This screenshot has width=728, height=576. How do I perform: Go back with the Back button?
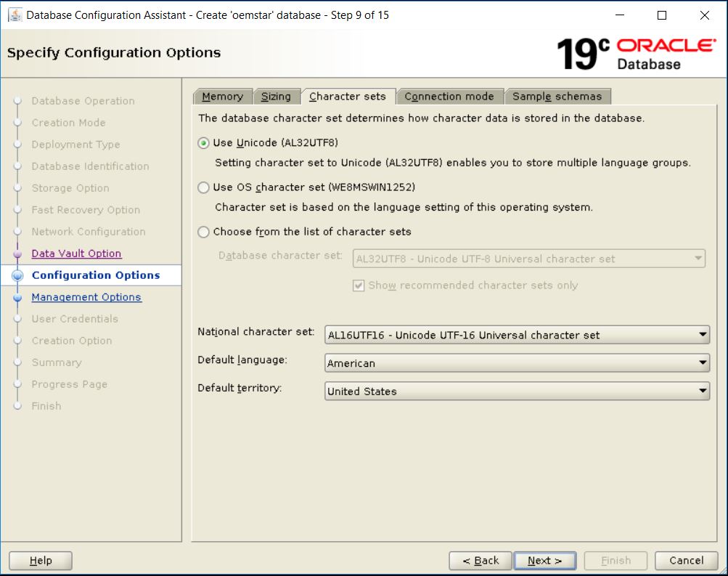pos(480,561)
